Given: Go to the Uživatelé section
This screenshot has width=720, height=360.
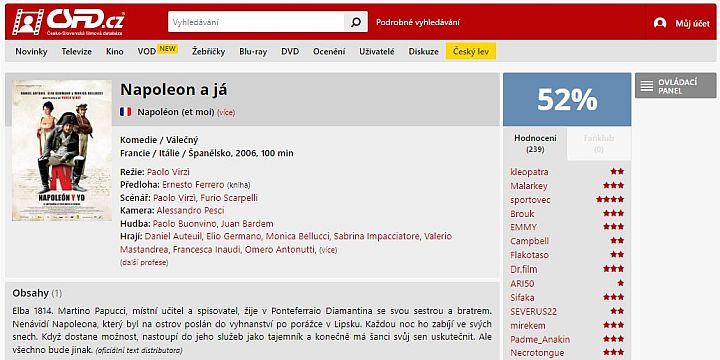Looking at the screenshot, I should pyautogui.click(x=377, y=51).
